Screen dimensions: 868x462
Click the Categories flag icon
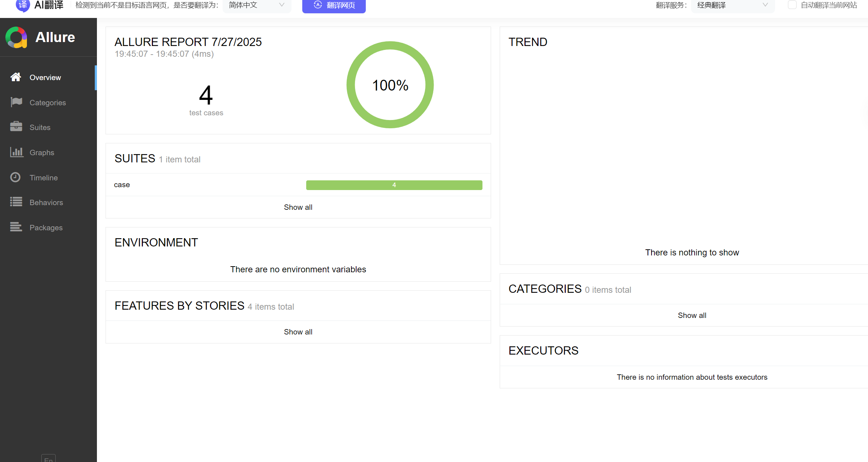16,102
